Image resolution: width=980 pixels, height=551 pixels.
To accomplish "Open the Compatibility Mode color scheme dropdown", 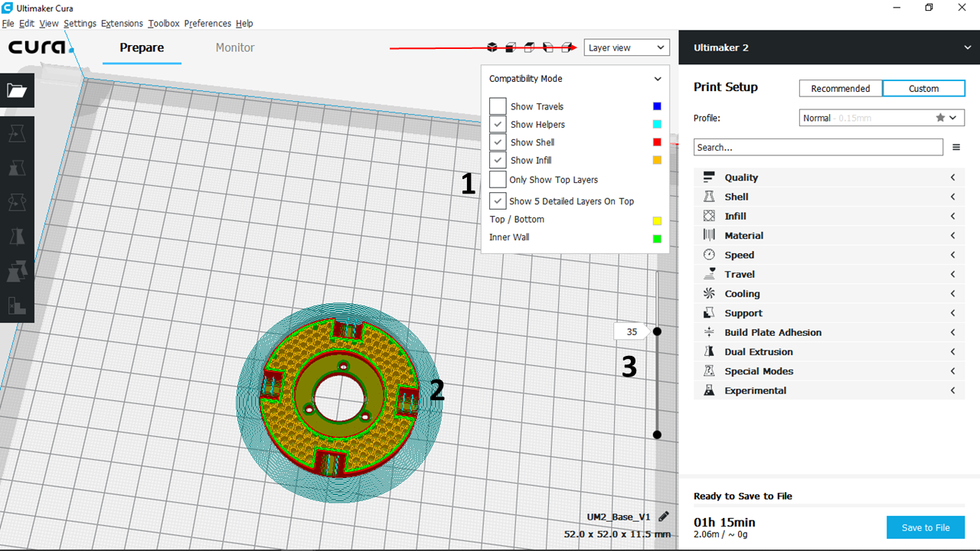I will (x=575, y=79).
